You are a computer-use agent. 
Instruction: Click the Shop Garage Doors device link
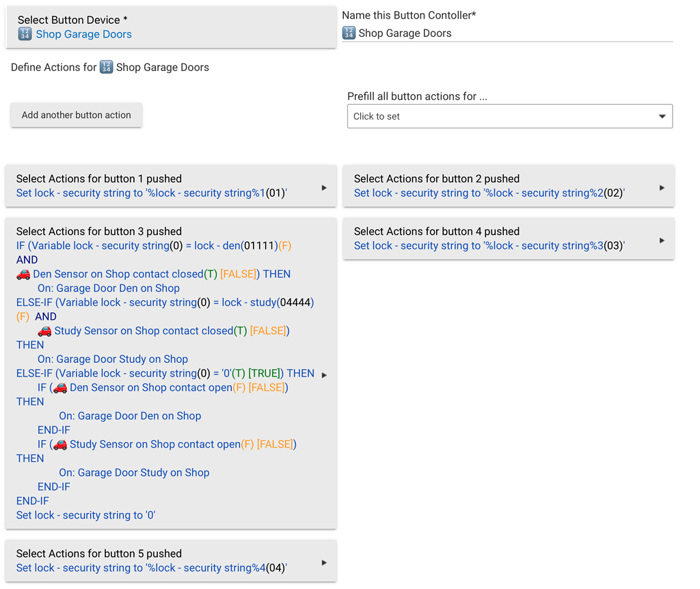pos(83,34)
